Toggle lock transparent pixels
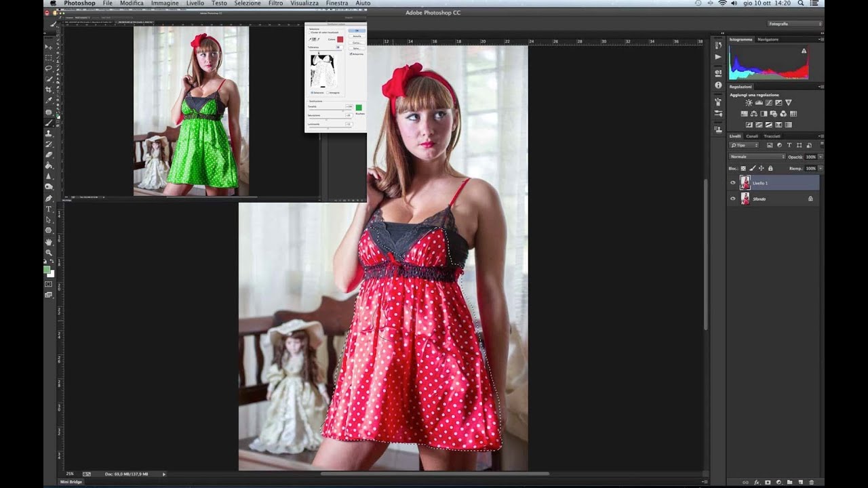Screen dimensions: 868x488 pos(743,168)
